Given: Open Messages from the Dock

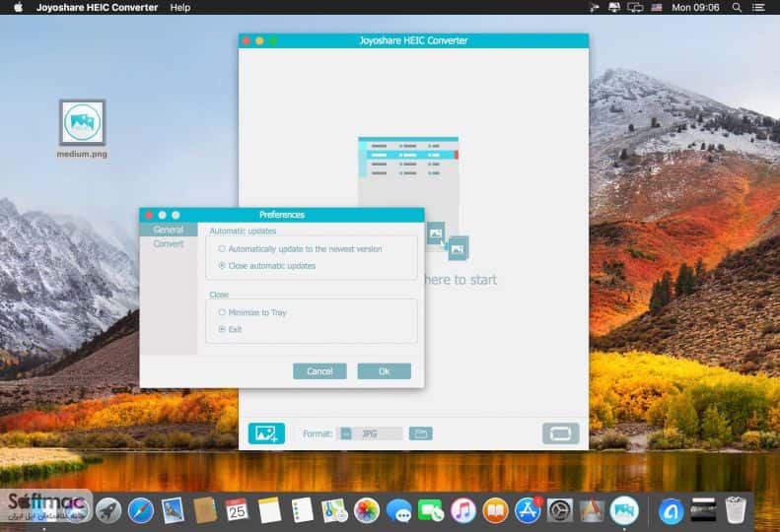Looking at the screenshot, I should (398, 510).
